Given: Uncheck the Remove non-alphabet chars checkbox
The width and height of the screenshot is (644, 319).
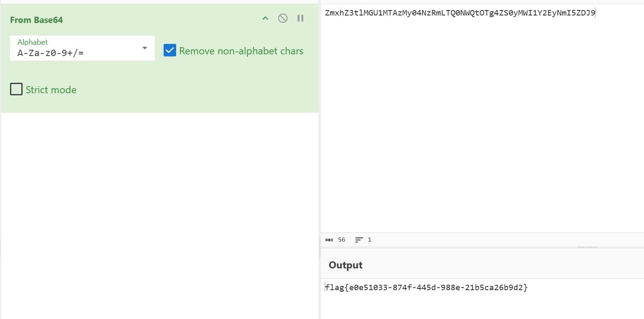Looking at the screenshot, I should pyautogui.click(x=170, y=51).
